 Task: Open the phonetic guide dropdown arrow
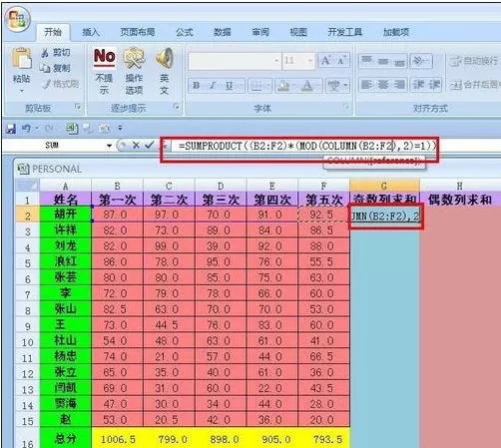pyautogui.click(x=345, y=86)
